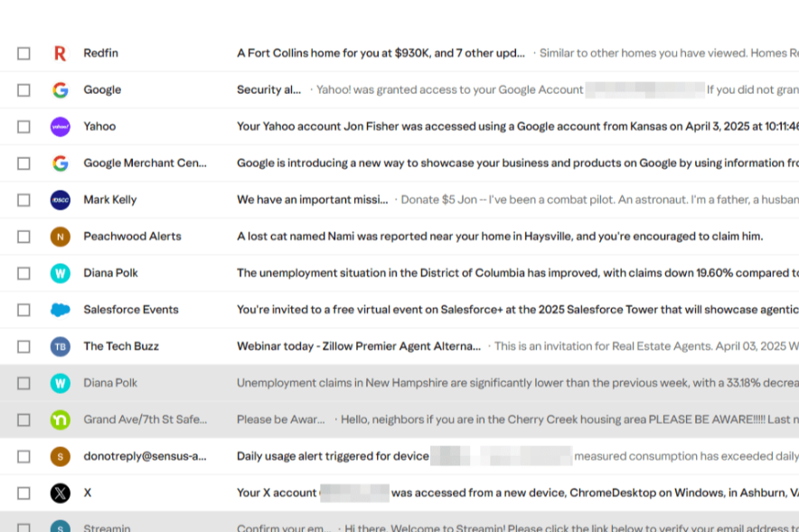Open the Streamin 'Confirm your em...' email
This screenshot has height=532, width=799.
coord(284,527)
